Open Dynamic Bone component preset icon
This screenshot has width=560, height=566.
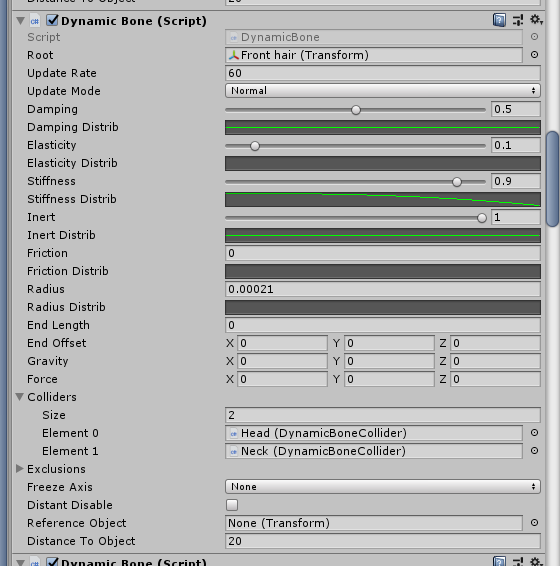click(518, 20)
